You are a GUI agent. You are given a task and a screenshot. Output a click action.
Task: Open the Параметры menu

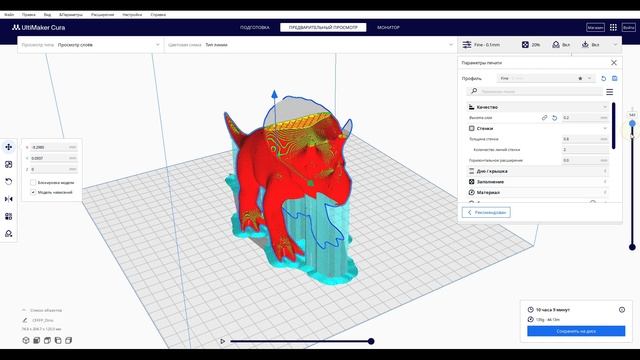click(71, 14)
